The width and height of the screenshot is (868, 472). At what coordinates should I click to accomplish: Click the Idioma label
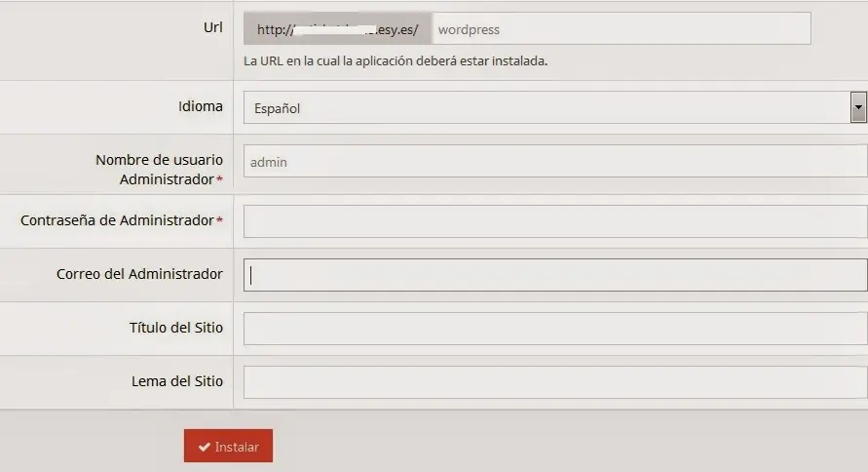(x=201, y=106)
